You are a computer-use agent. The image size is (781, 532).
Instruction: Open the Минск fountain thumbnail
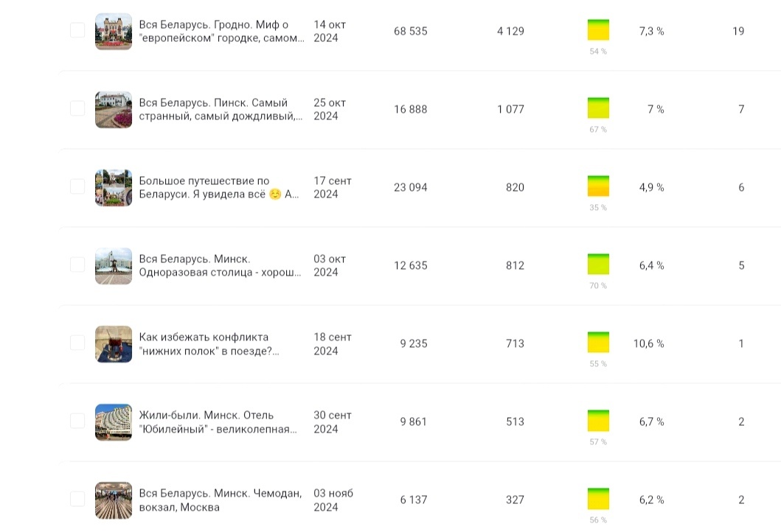coord(114,266)
